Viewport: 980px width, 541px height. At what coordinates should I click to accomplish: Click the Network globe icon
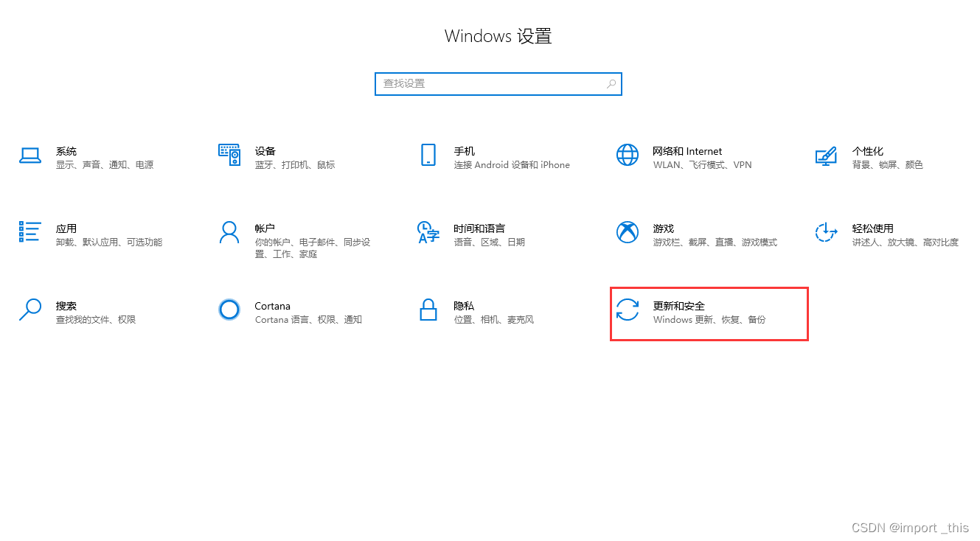pyautogui.click(x=628, y=155)
